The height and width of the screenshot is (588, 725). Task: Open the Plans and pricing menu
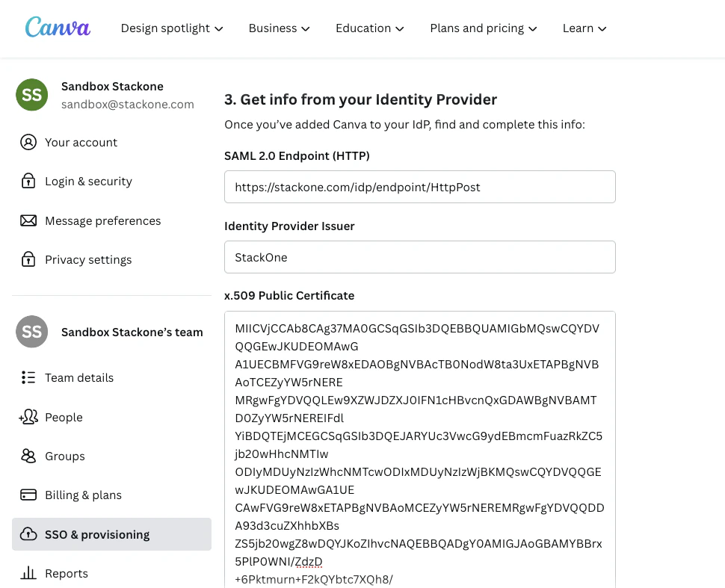pyautogui.click(x=483, y=28)
